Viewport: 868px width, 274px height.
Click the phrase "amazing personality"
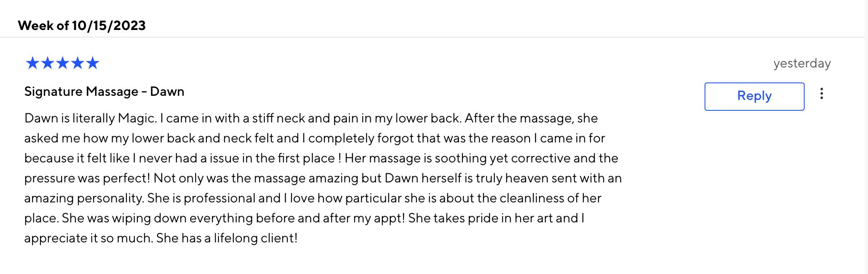coord(83,198)
